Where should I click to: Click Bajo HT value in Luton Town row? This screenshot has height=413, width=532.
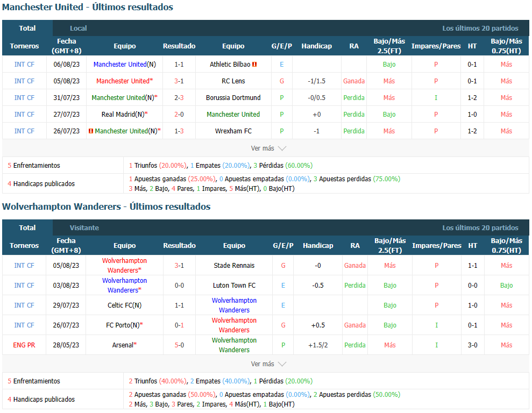coord(507,286)
